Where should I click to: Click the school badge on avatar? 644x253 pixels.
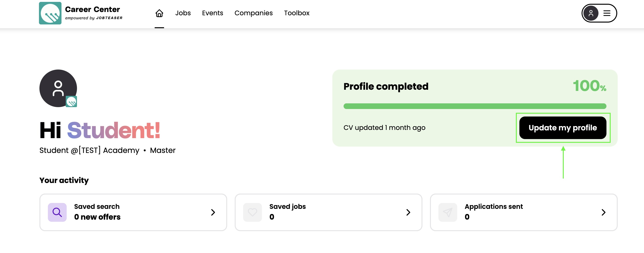tap(72, 102)
